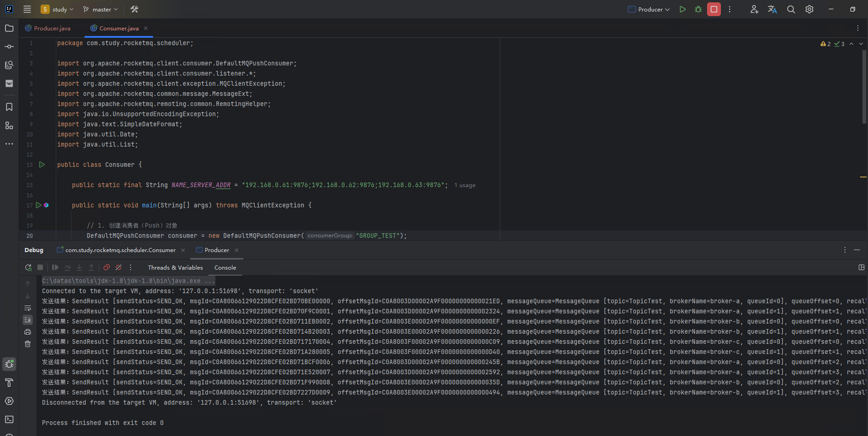Open the study project dropdown
Screen dimensions: 868x436
57,9
